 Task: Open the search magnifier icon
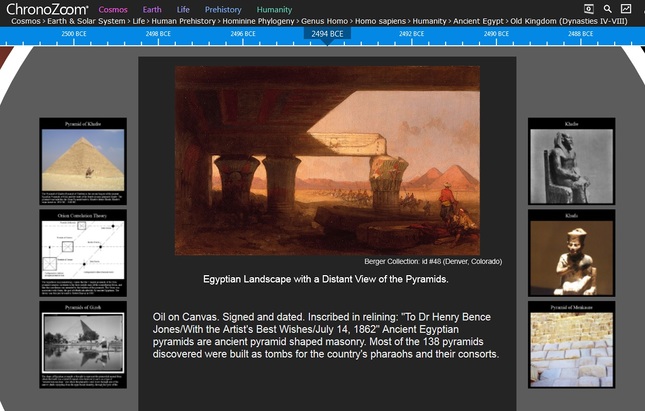[608, 9]
